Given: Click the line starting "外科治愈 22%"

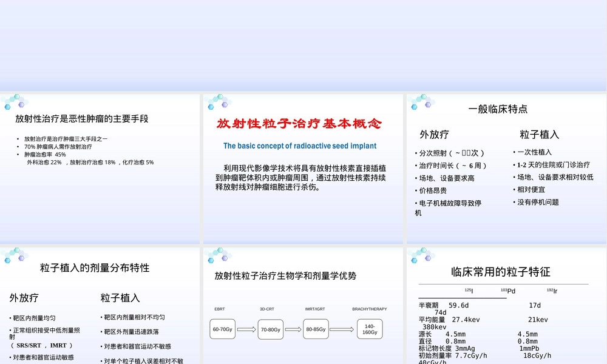Looking at the screenshot, I should (x=90, y=163).
